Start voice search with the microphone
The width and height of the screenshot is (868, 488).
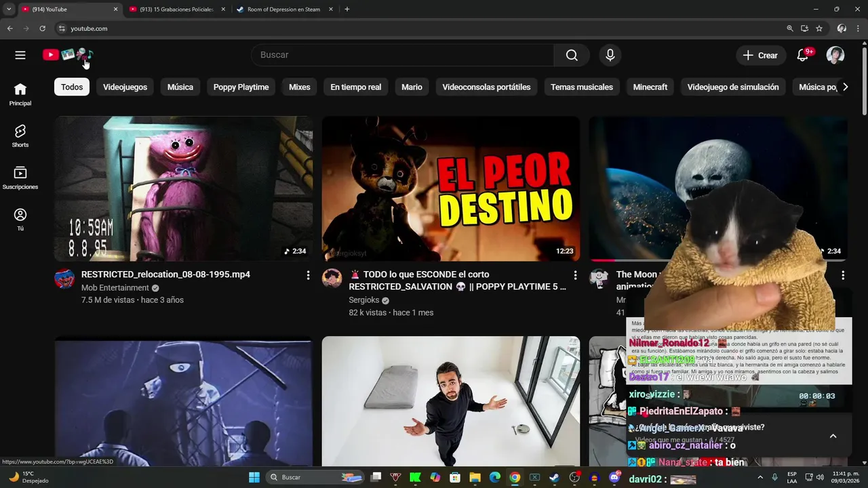[x=610, y=55]
